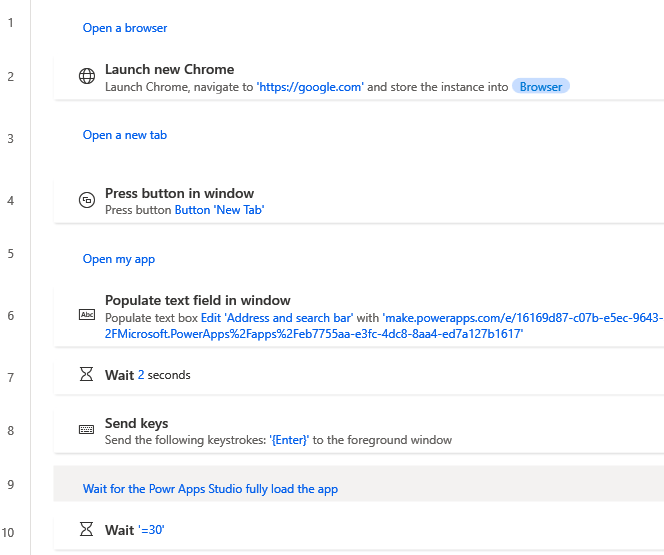Click the wait duration value 2
664x555 pixels.
[141, 375]
